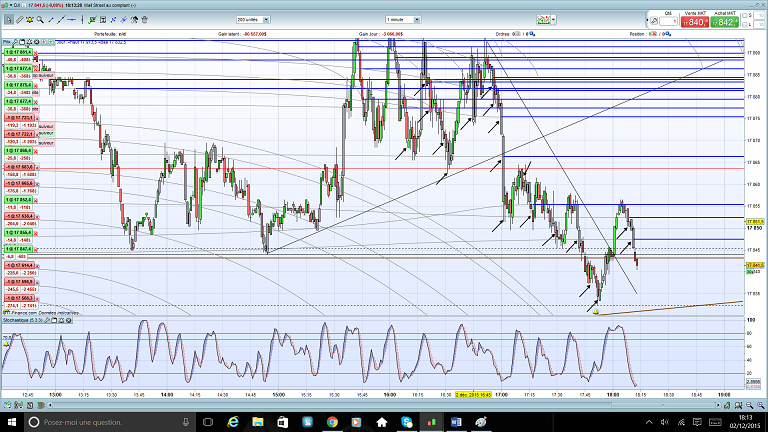Click the second blue crossed-lines icon
The image size is (768, 432).
(123, 20)
